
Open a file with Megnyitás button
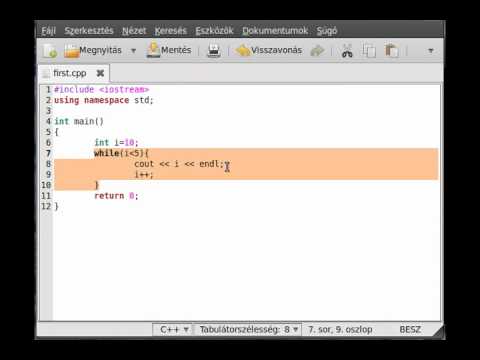[93, 51]
